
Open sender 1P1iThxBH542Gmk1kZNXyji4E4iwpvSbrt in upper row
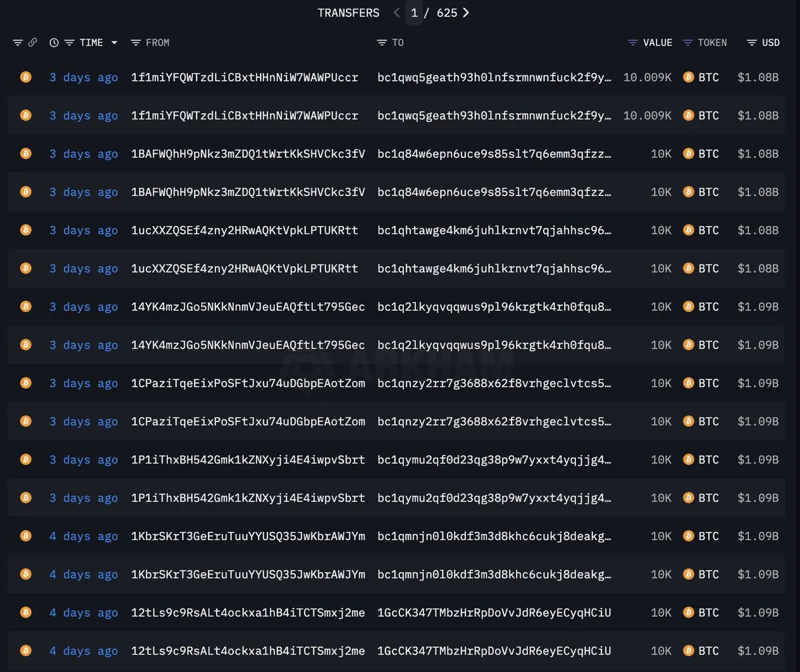point(248,460)
